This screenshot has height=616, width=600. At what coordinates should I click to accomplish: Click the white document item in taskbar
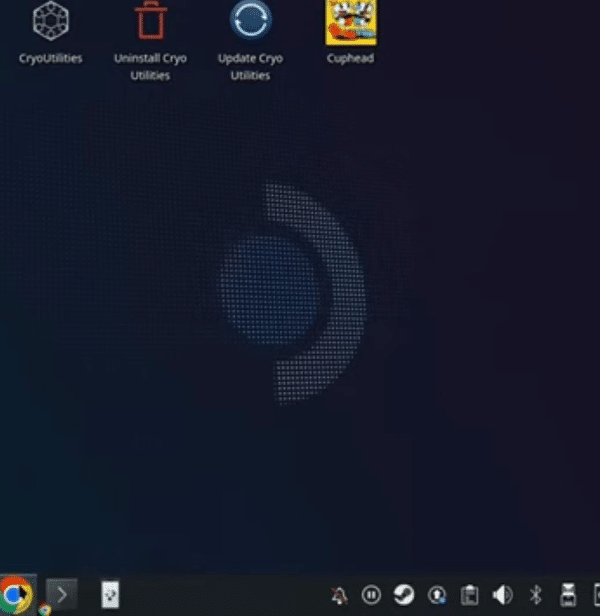point(110,595)
